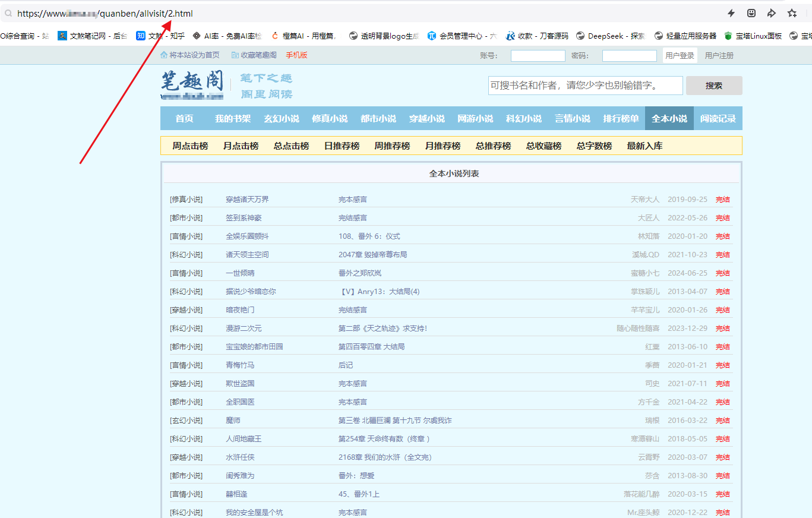Open the 周点击榜 ranking link

click(190, 146)
